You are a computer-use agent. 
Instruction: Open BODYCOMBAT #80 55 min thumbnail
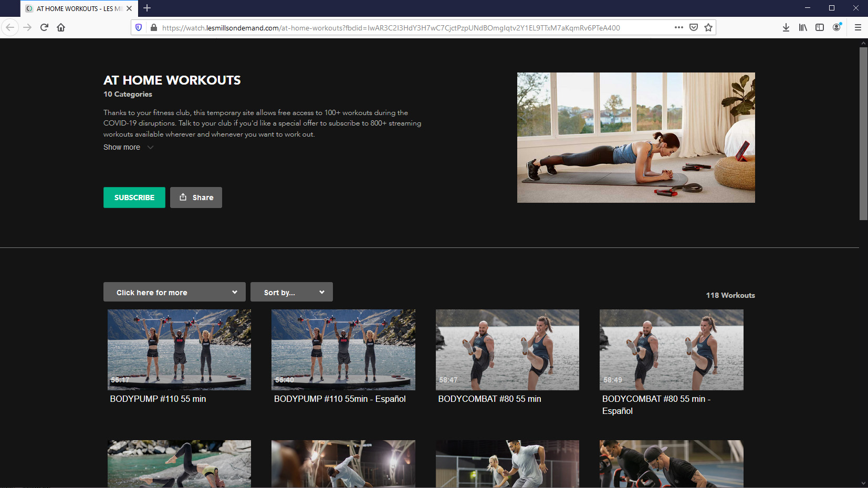(x=507, y=350)
